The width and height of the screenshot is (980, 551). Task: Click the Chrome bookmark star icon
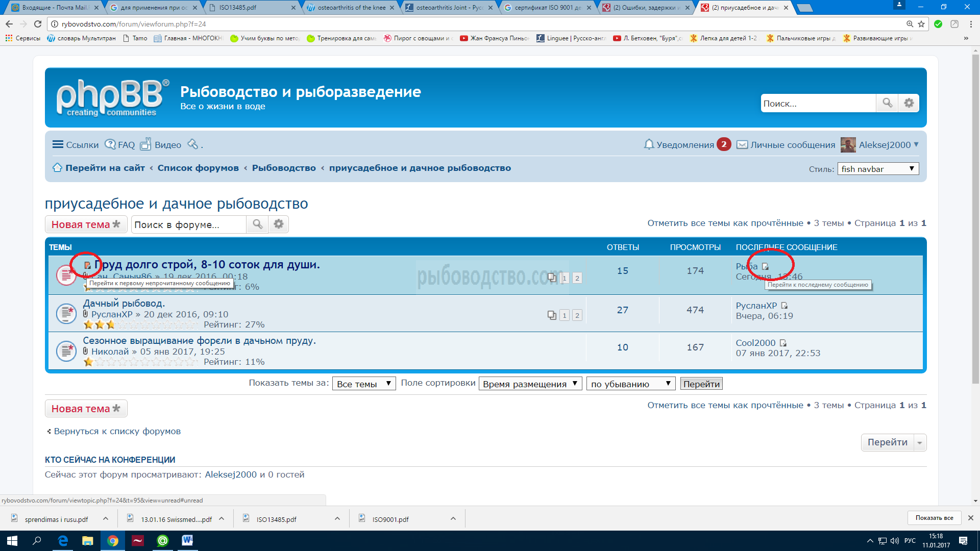pyautogui.click(x=921, y=24)
